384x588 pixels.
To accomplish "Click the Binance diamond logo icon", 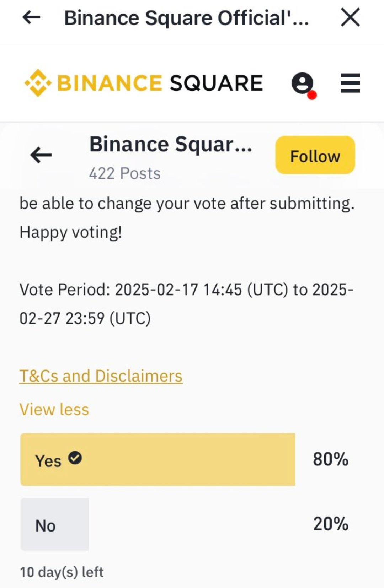I will point(38,83).
